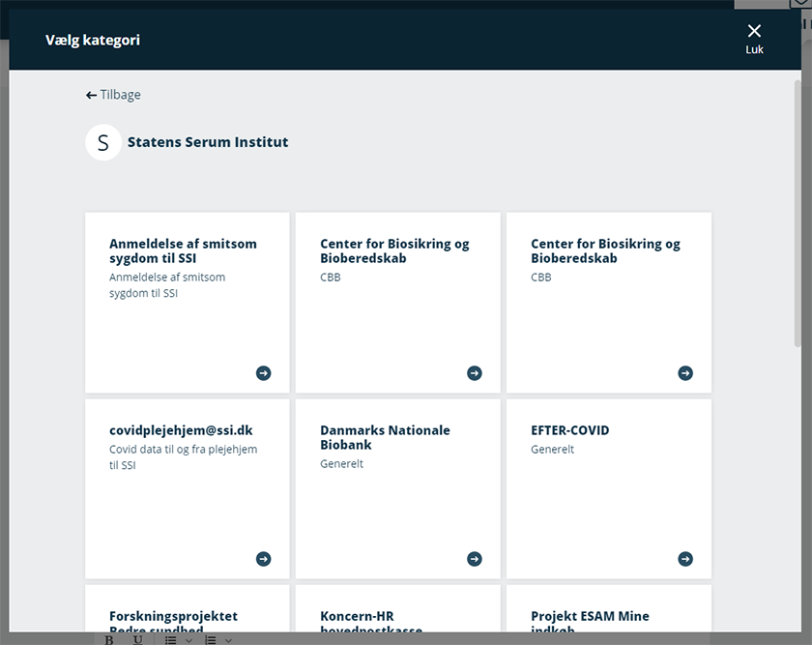This screenshot has height=645, width=812.
Task: Close the dialog with Luk
Action: pyautogui.click(x=754, y=39)
